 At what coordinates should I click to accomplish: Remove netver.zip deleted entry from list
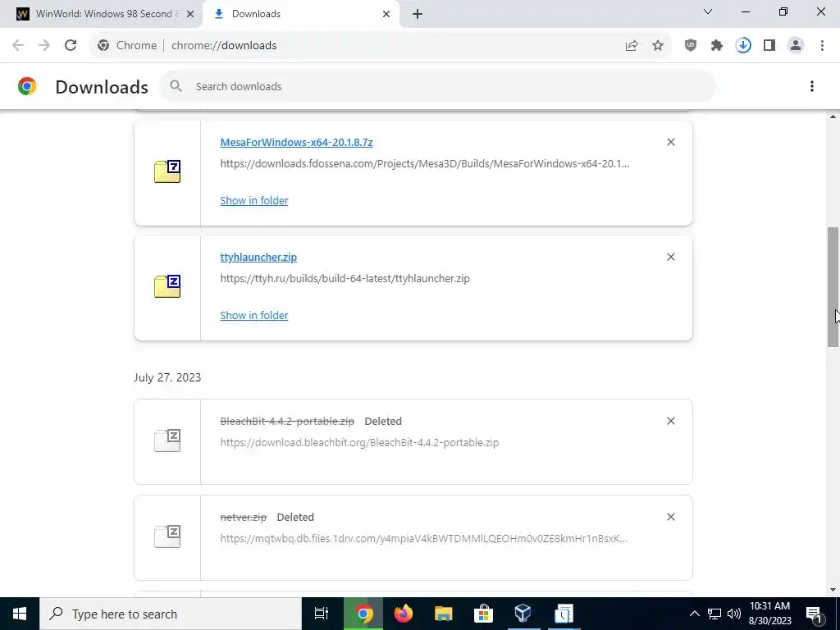click(671, 517)
